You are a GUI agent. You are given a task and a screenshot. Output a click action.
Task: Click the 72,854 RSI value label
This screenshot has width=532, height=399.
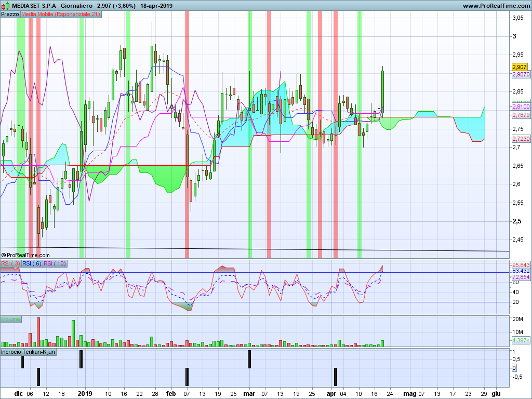coord(521,277)
